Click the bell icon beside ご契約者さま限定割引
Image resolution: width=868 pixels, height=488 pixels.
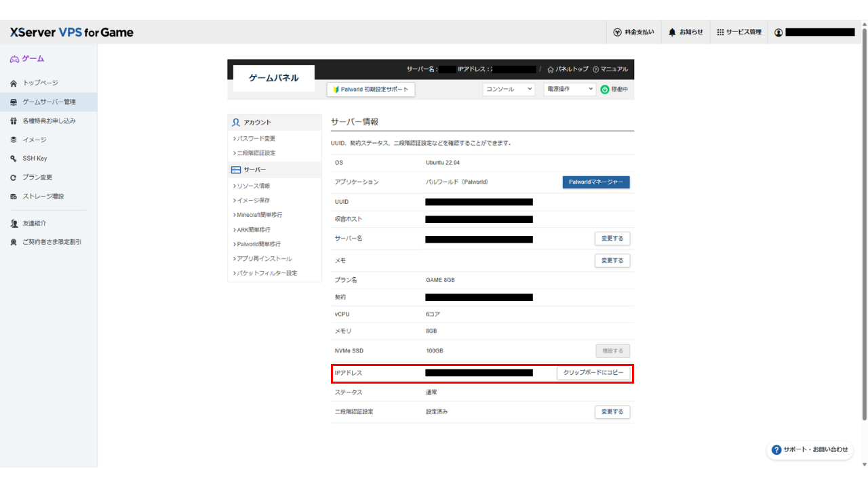point(14,242)
